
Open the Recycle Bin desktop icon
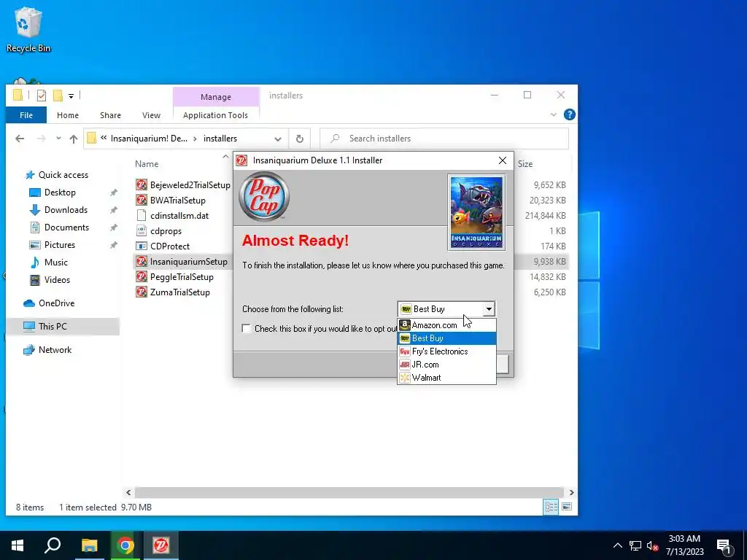point(28,30)
